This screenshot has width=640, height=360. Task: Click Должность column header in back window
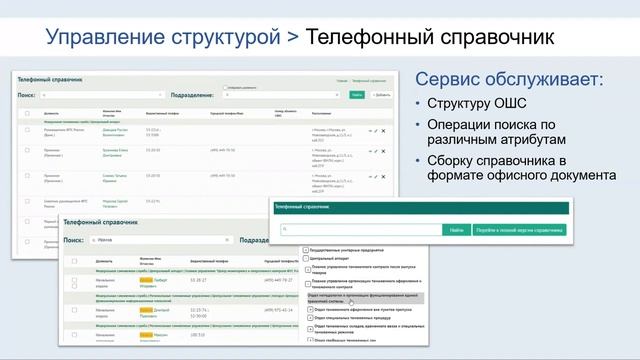tap(51, 113)
